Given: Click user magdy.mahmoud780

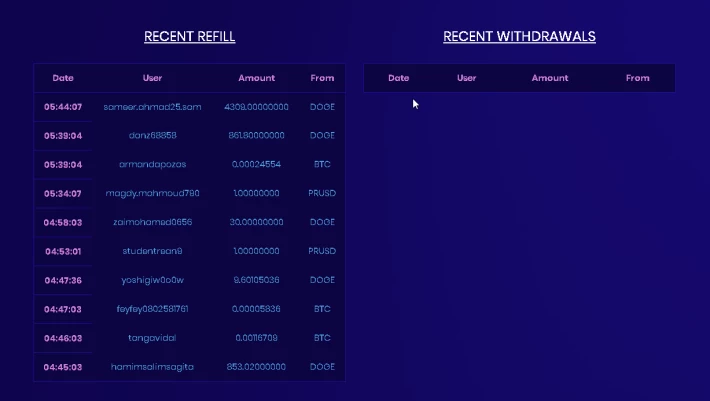Looking at the screenshot, I should [152, 193].
